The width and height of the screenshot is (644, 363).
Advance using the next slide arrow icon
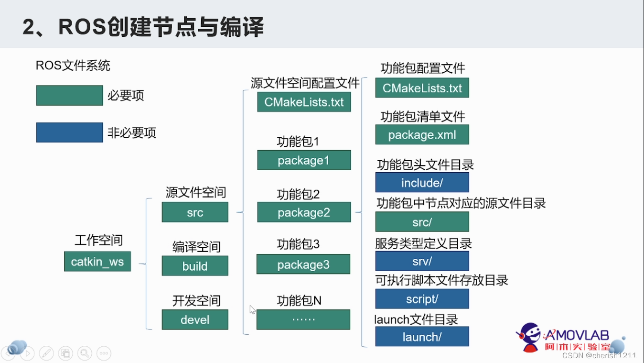(28, 353)
